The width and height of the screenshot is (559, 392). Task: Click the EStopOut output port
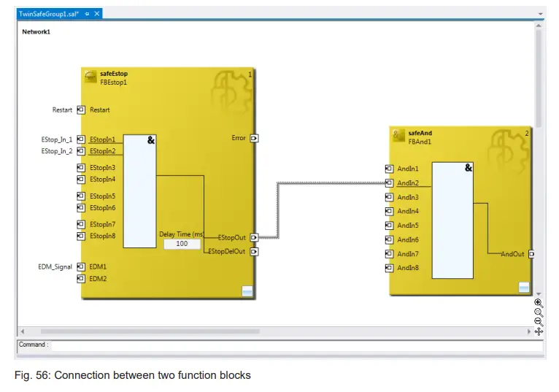pos(254,237)
